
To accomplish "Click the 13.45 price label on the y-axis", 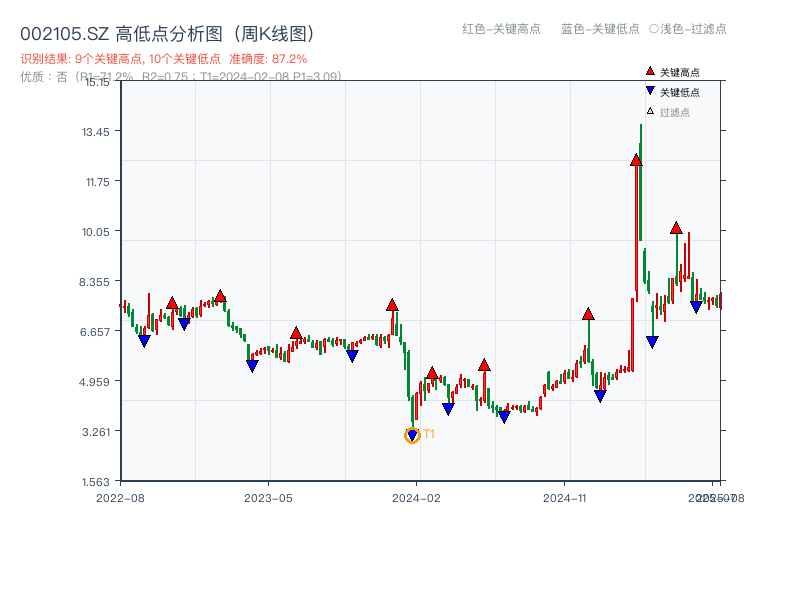I will click(x=102, y=131).
